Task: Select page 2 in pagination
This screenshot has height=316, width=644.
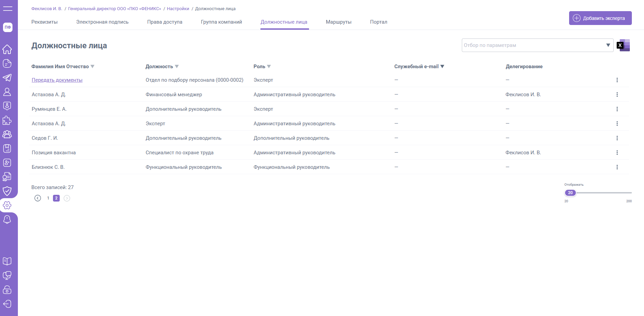Action: (x=56, y=198)
